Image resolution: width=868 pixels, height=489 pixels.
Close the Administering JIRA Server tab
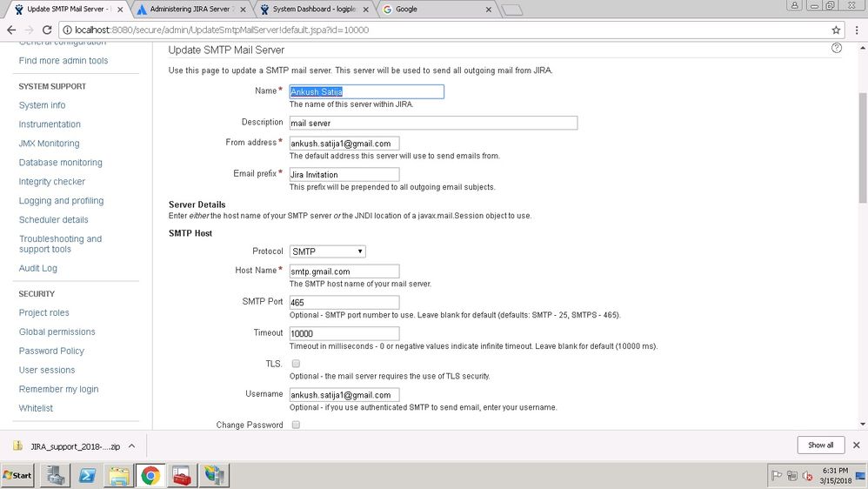[243, 10]
